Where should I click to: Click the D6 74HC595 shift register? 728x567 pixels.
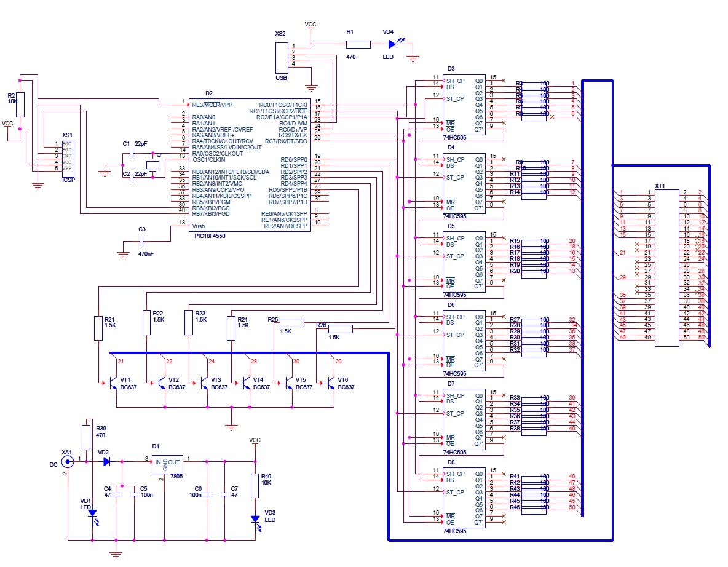tap(464, 341)
